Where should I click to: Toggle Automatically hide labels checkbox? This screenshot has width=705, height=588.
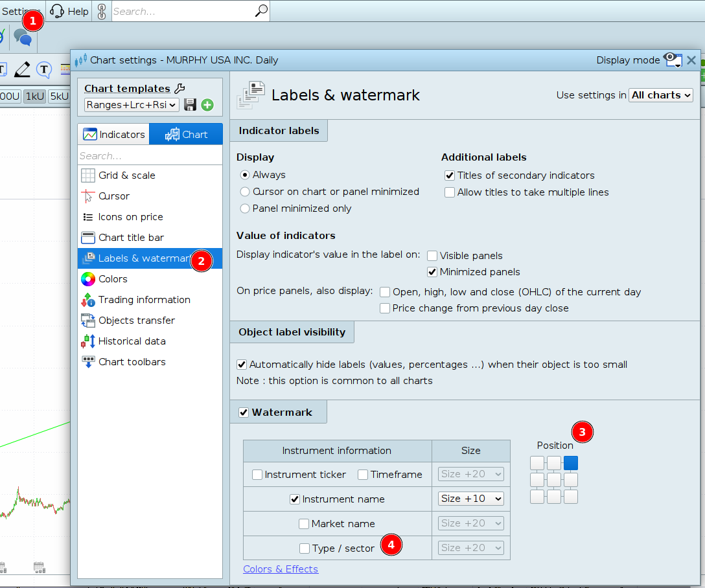tap(242, 365)
